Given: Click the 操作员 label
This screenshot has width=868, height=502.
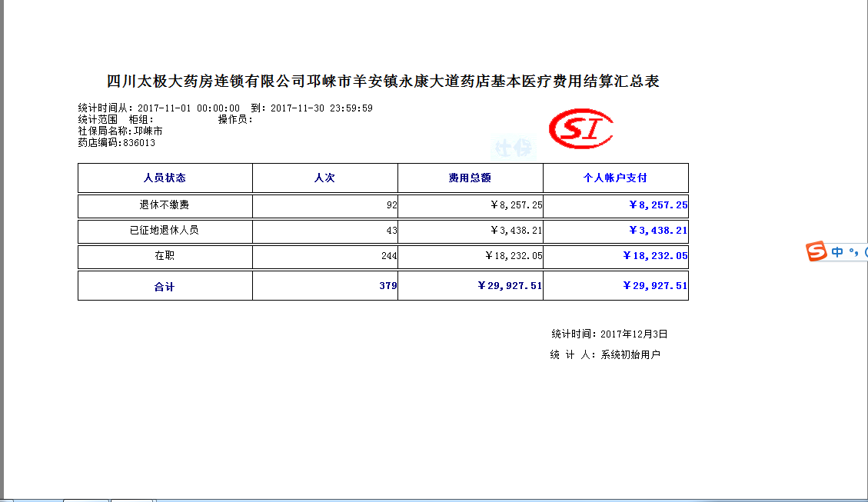Looking at the screenshot, I should tap(235, 120).
